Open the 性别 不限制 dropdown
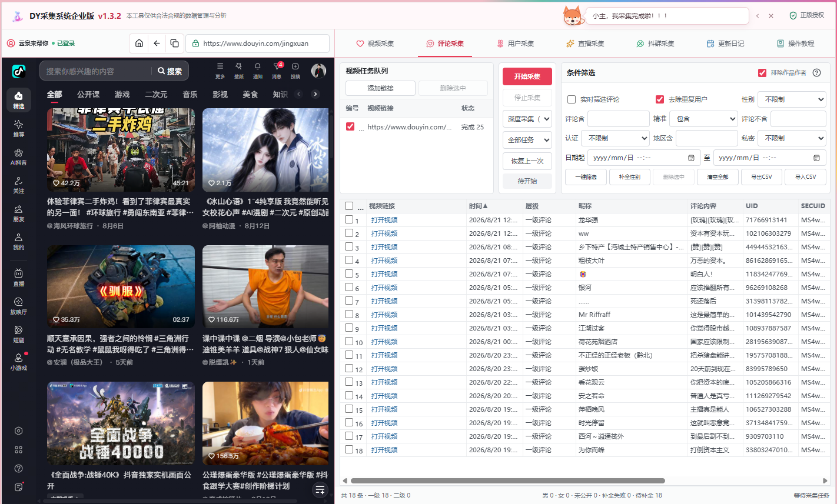837x504 pixels. (792, 99)
